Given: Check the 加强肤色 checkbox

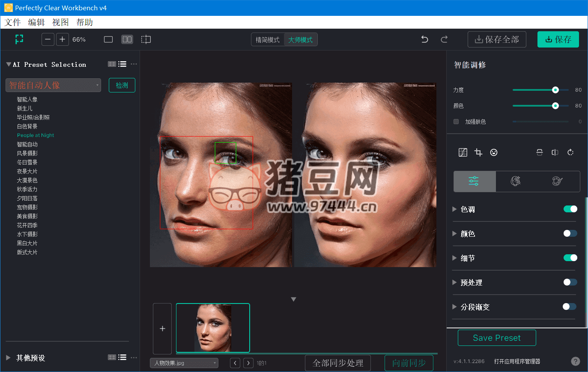Looking at the screenshot, I should (x=456, y=122).
